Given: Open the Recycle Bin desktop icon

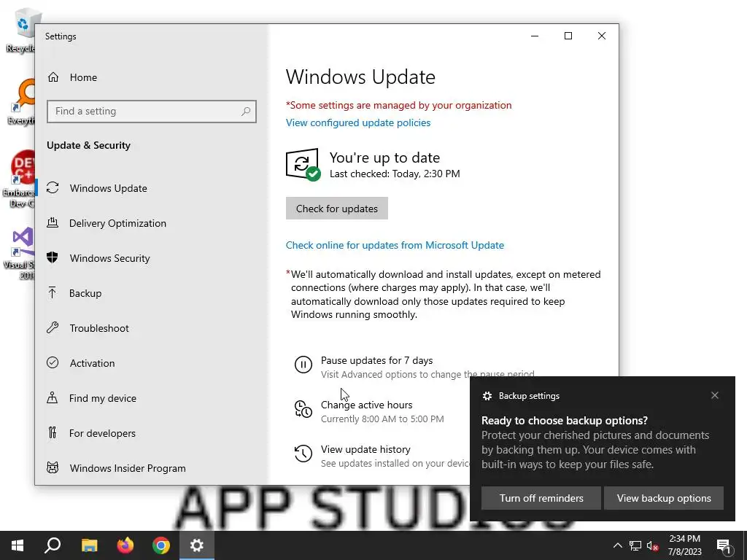Looking at the screenshot, I should point(20,29).
